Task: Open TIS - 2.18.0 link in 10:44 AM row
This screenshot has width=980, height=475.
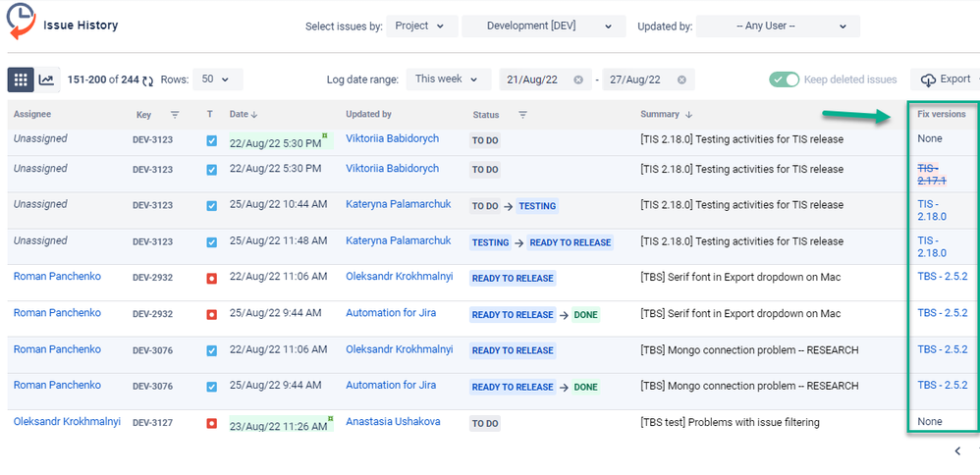Action: pyautogui.click(x=932, y=211)
